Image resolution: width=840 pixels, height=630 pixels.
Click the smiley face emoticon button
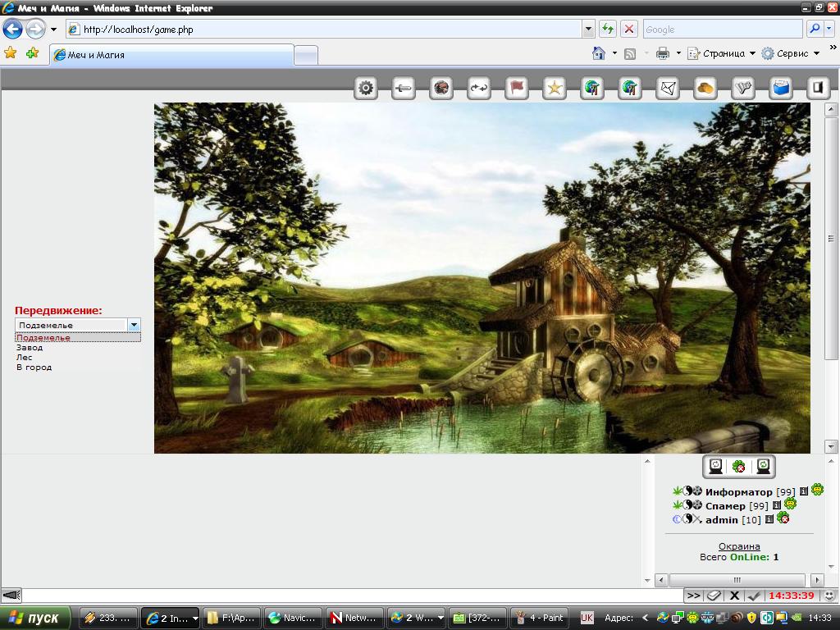click(829, 596)
